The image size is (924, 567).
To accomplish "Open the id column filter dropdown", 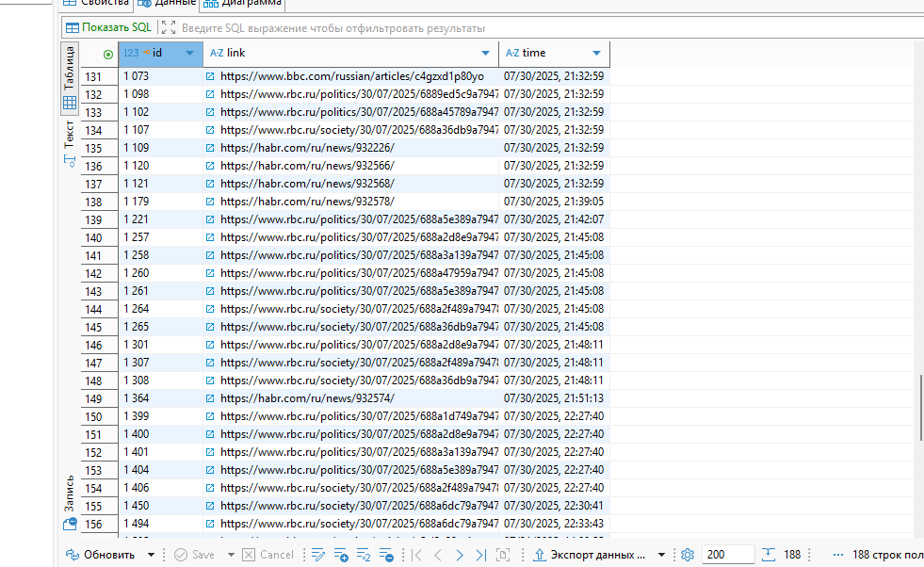I will tap(189, 53).
